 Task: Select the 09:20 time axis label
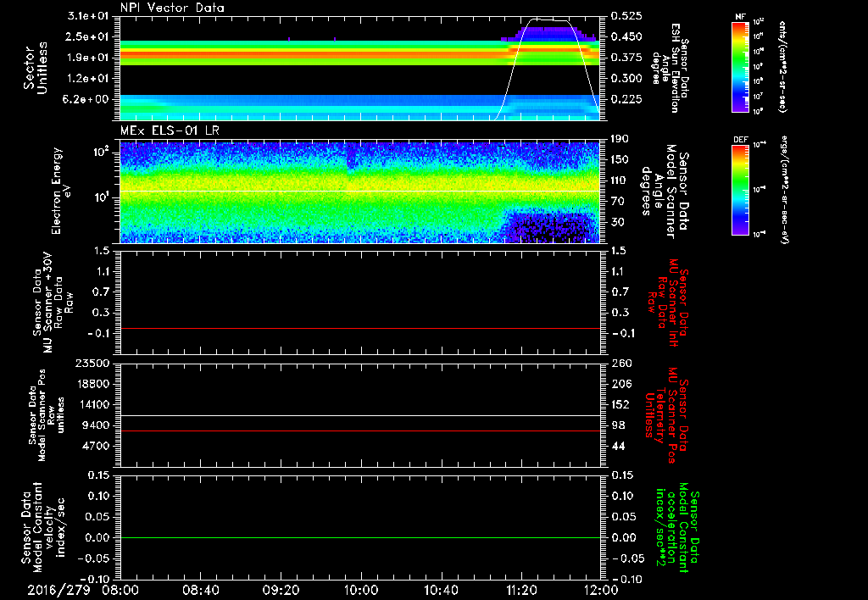pyautogui.click(x=281, y=588)
